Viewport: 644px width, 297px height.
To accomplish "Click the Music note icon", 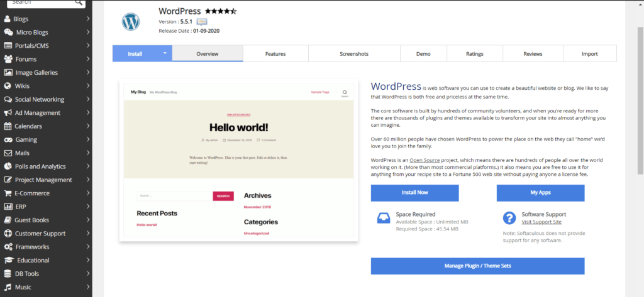I will click(8, 287).
